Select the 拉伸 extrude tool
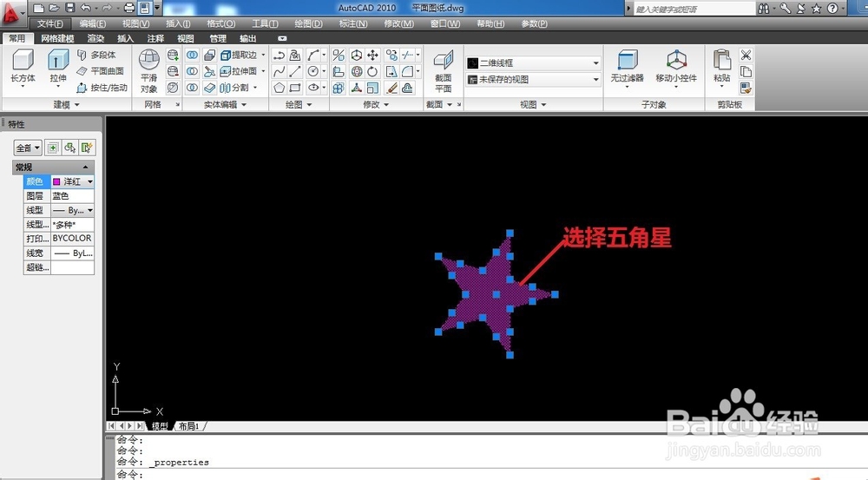 (58, 67)
